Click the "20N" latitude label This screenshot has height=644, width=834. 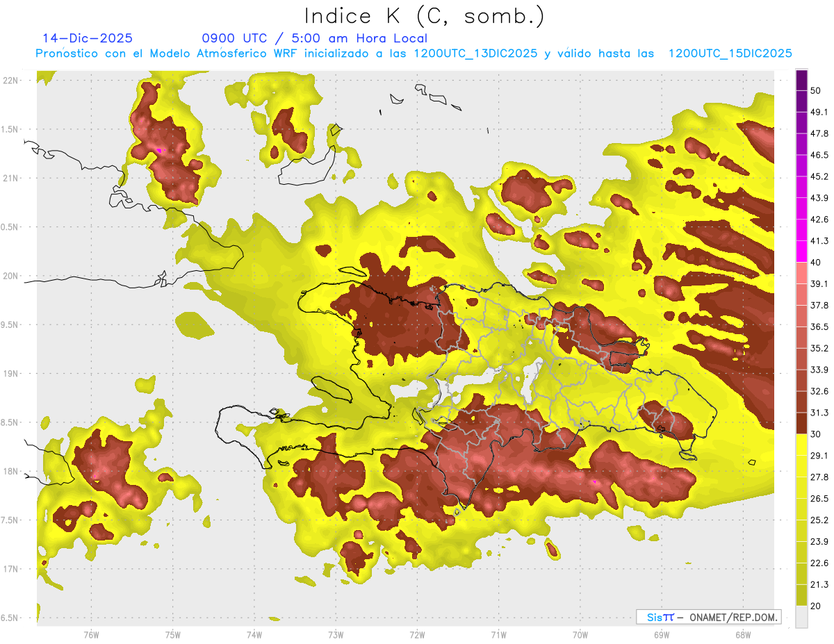(x=10, y=276)
